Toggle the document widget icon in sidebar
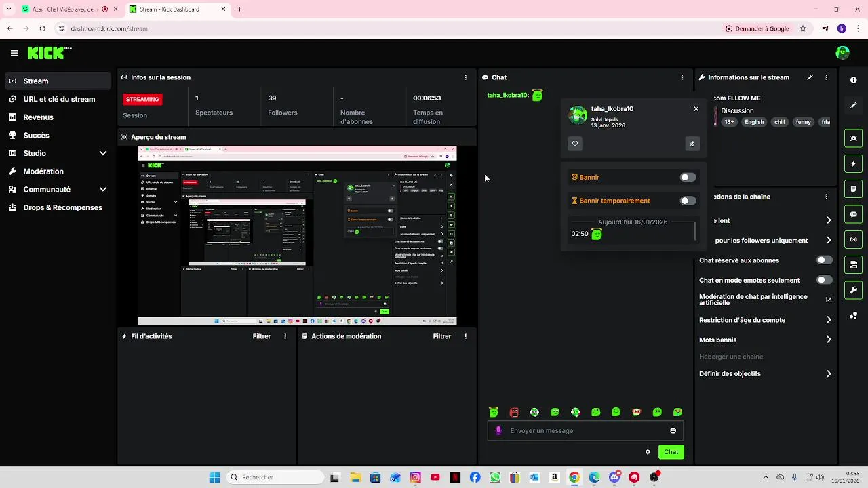Viewport: 868px width, 488px height. pyautogui.click(x=853, y=189)
